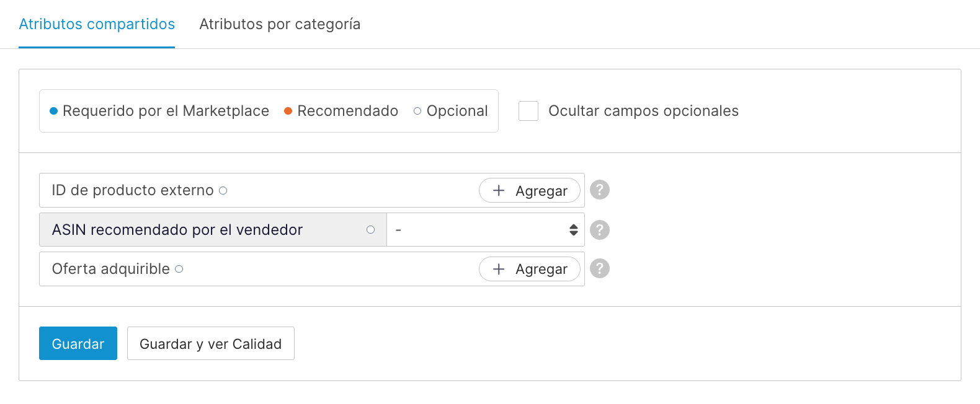Viewport: 980px width, 404px height.
Task: Click plus icon in ID de producto externo row
Action: click(x=499, y=190)
